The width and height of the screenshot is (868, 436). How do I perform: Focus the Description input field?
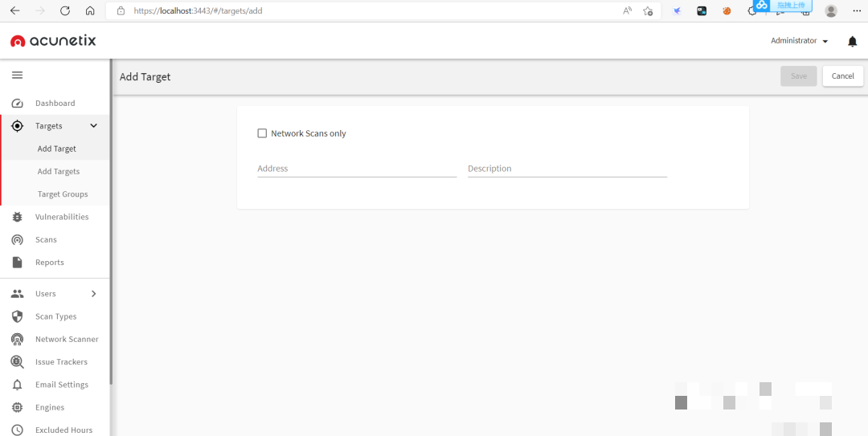click(567, 169)
